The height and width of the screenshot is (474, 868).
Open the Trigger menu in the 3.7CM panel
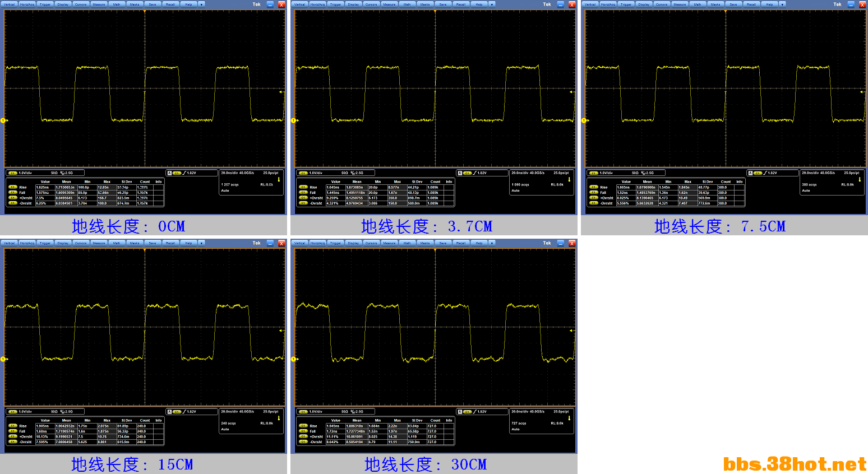tap(336, 4)
